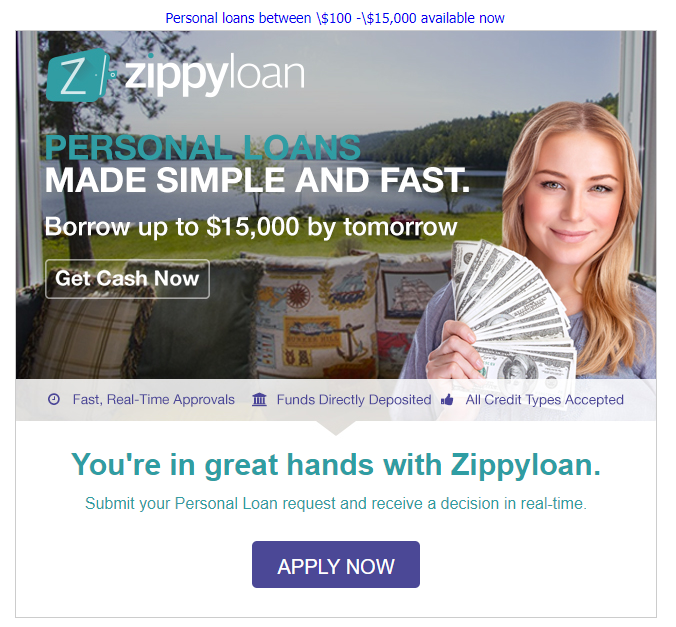
Task: Click the zippyloan wordmark text
Action: (x=215, y=74)
